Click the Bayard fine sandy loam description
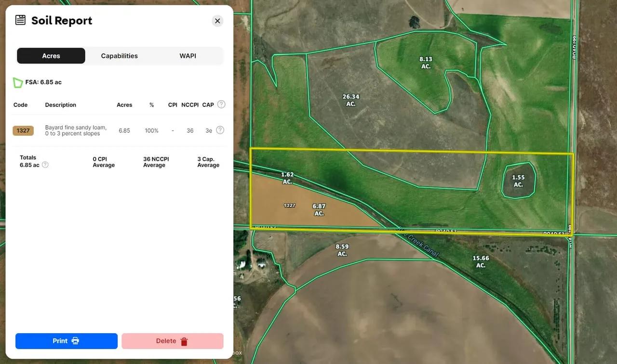 click(76, 130)
